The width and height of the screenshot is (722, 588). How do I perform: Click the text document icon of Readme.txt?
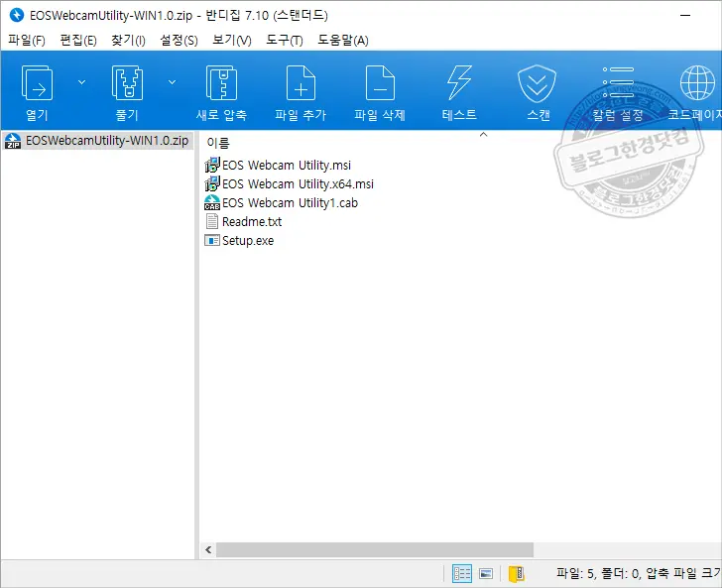pos(212,221)
